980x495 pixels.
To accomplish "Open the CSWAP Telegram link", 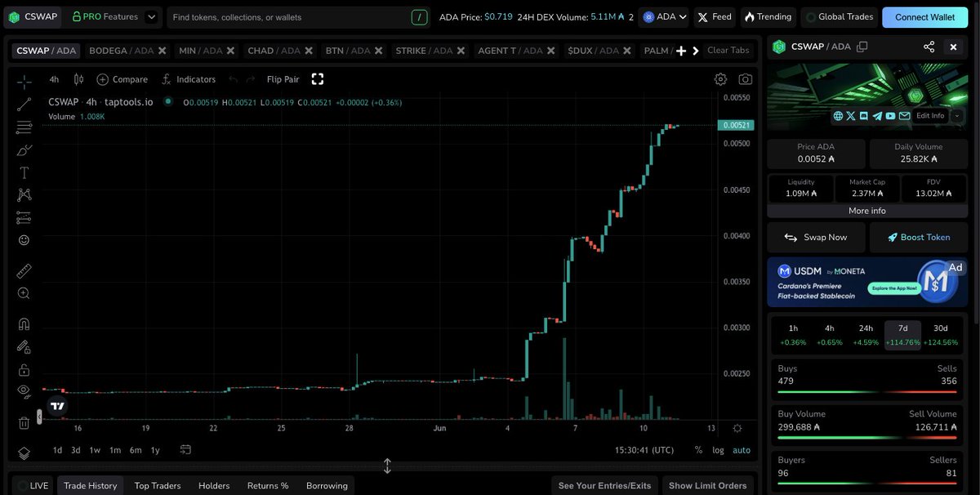I will [x=877, y=116].
